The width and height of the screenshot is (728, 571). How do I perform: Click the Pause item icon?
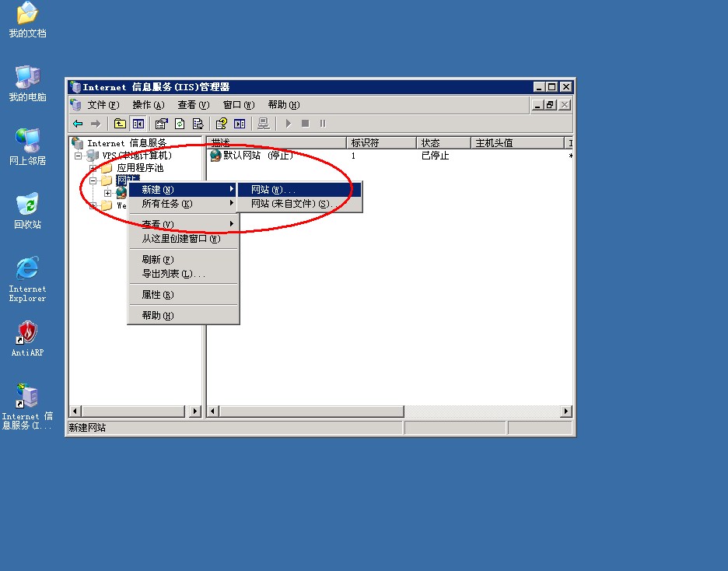[323, 124]
